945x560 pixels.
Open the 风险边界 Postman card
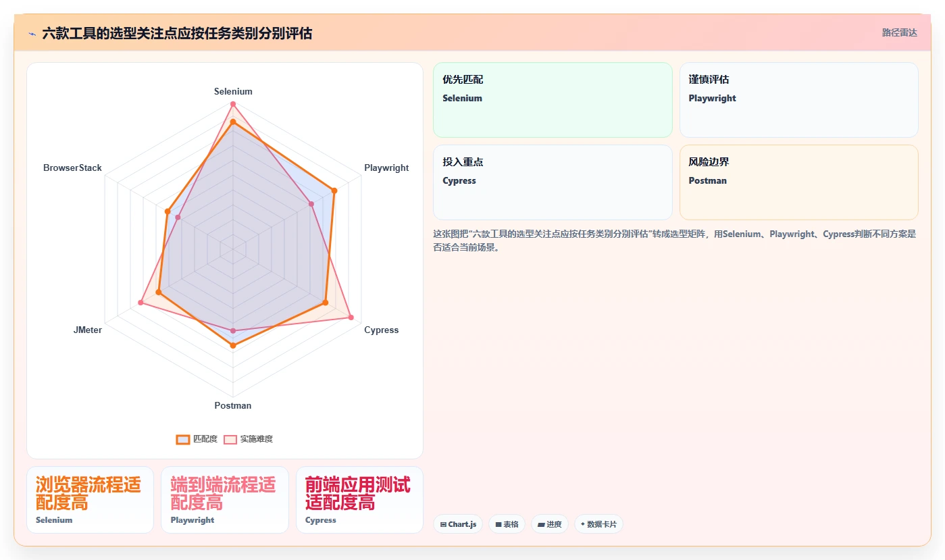(799, 182)
